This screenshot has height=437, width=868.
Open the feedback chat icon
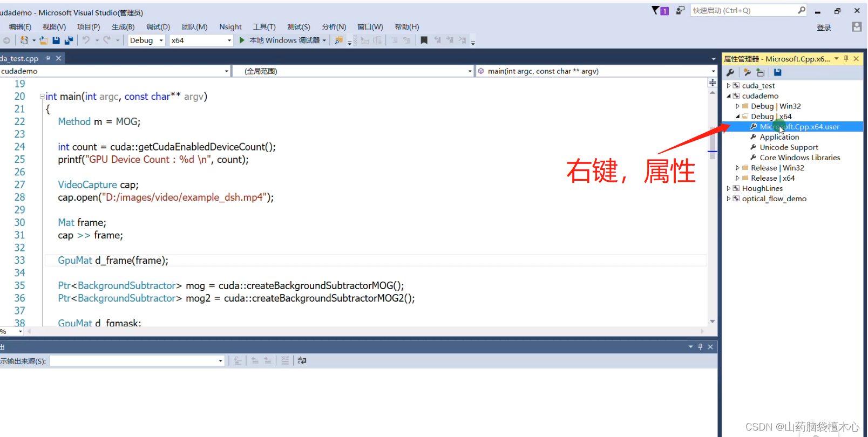(x=680, y=10)
